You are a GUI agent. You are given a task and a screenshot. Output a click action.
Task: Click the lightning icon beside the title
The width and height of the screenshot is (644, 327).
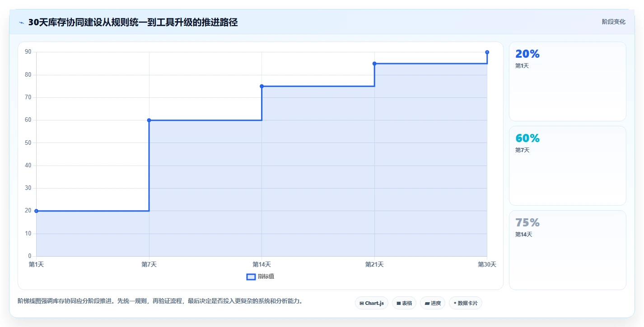(x=21, y=22)
